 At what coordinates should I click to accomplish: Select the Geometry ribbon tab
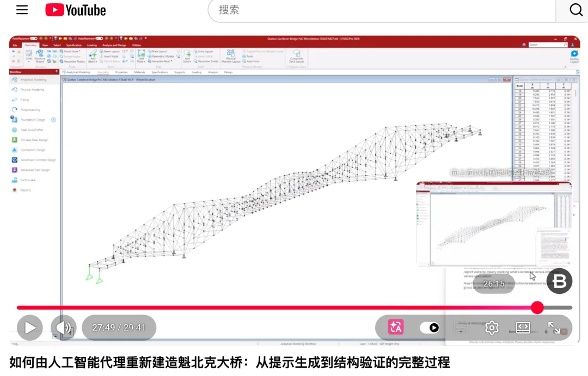tap(30, 45)
